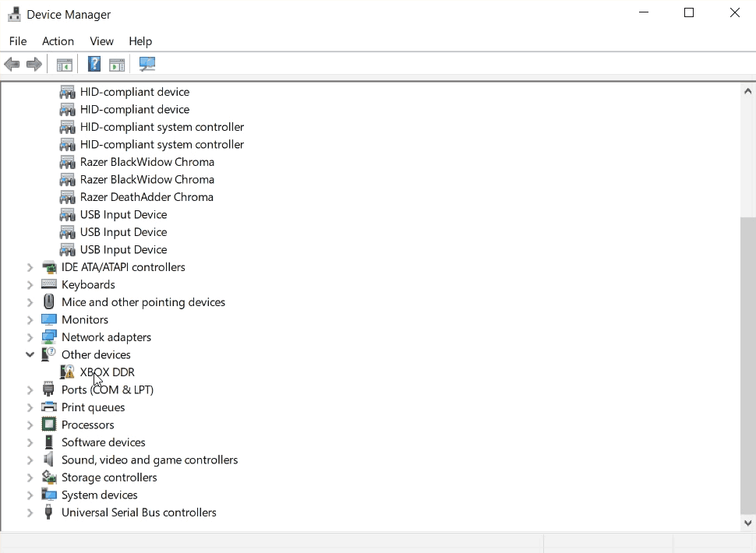Select the Software devices label

coord(103,442)
